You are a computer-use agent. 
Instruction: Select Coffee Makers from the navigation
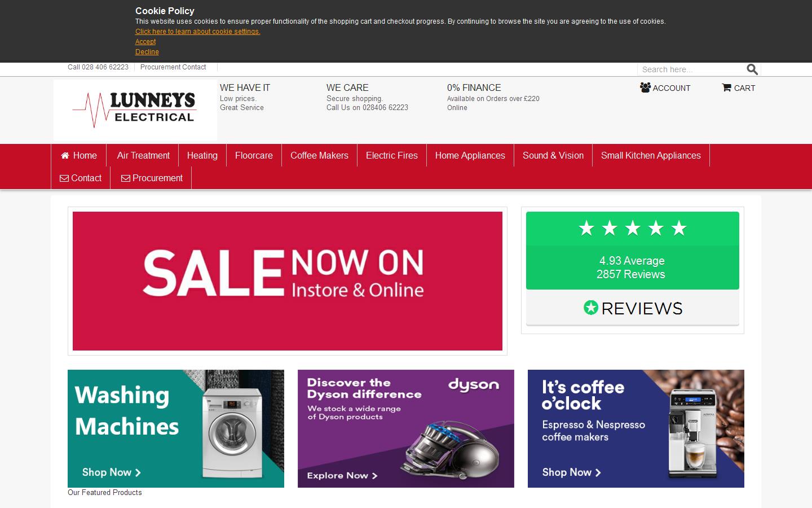pos(319,155)
